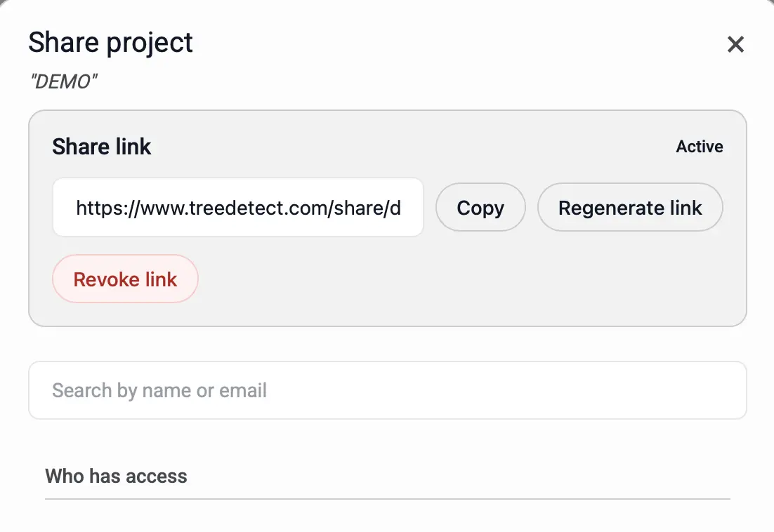Click inside the https://www.treedetect.com/share text
The image size is (774, 532).
[238, 208]
